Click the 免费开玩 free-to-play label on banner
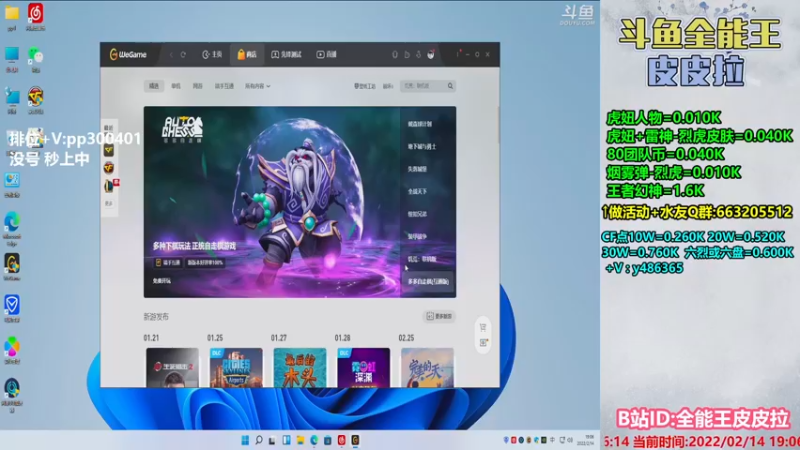This screenshot has height=450, width=800. pos(162,281)
